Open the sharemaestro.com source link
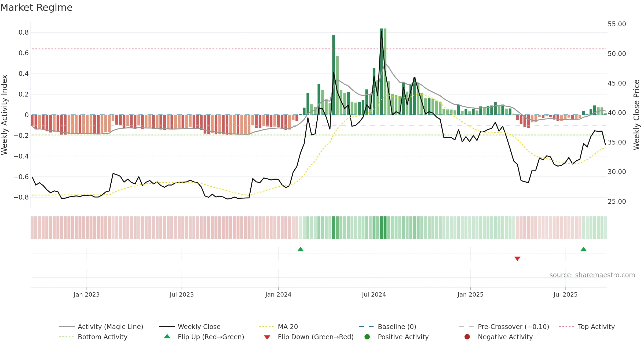 click(x=592, y=275)
